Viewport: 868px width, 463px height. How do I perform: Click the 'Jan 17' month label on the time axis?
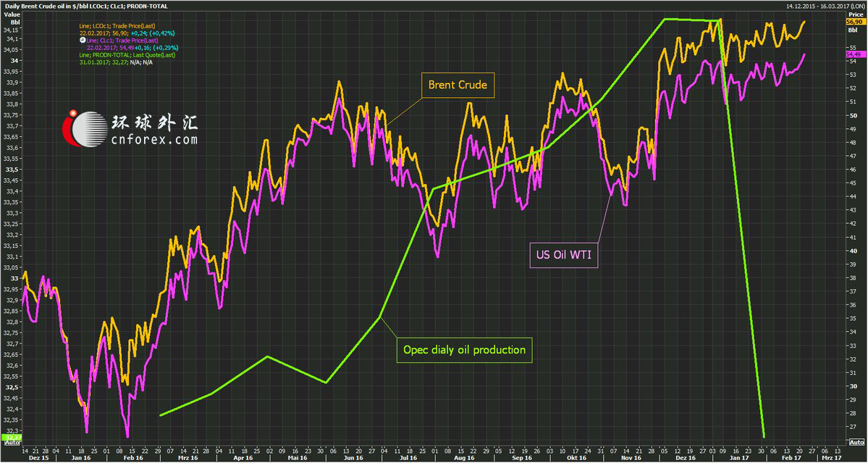[x=739, y=459]
